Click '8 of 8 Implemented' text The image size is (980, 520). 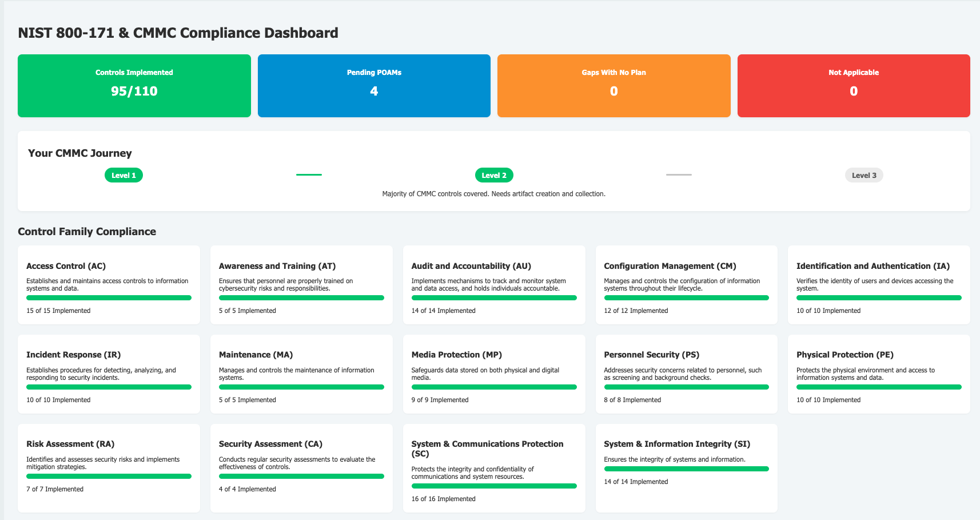[x=632, y=400]
